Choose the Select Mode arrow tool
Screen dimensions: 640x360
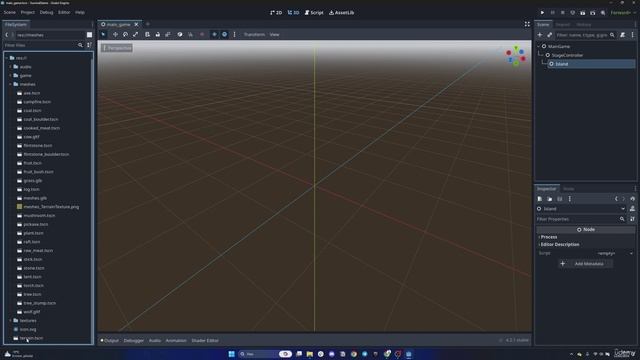(103, 35)
